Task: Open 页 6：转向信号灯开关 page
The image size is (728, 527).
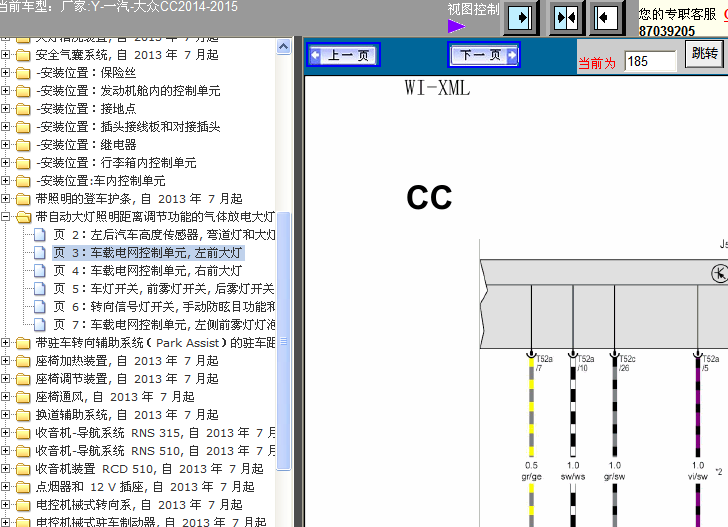Action: 164,307
